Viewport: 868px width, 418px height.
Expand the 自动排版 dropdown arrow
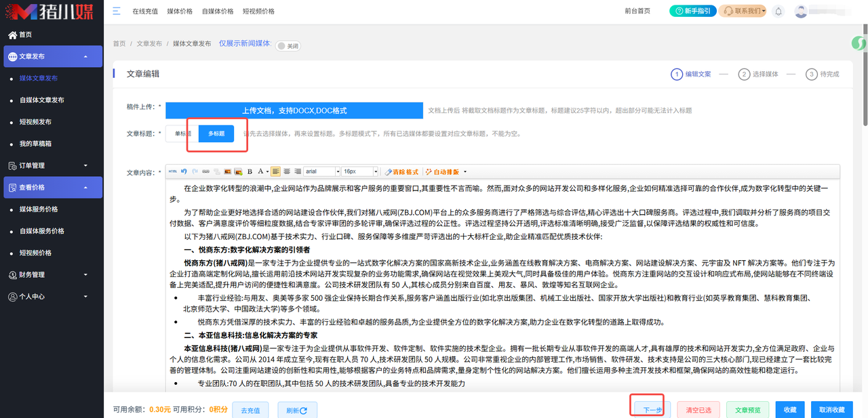[465, 171]
